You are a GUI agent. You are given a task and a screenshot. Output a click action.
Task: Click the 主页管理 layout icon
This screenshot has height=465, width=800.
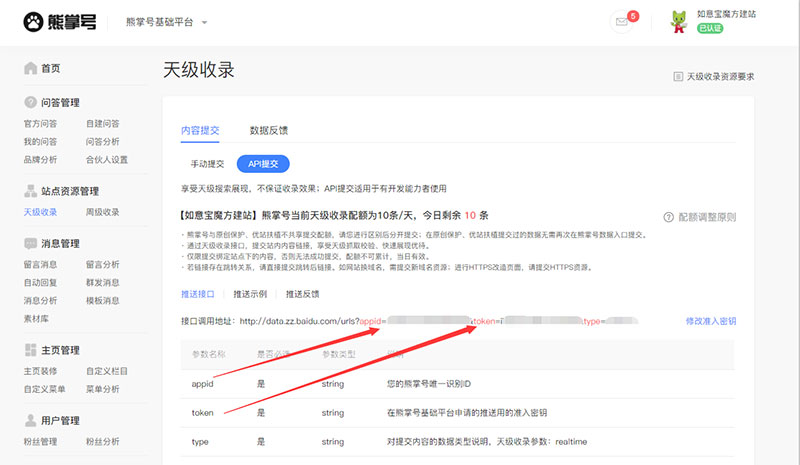pos(30,350)
